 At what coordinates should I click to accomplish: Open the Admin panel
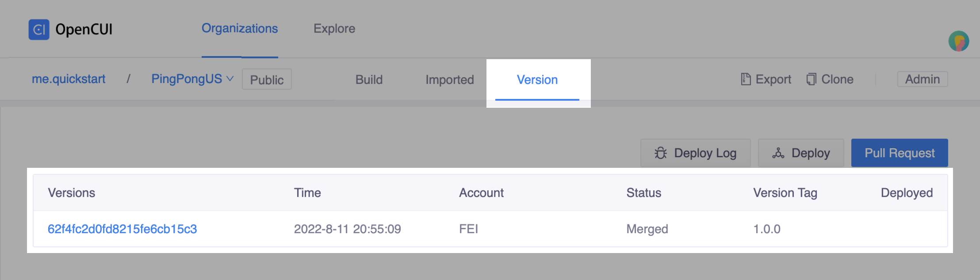pos(923,79)
